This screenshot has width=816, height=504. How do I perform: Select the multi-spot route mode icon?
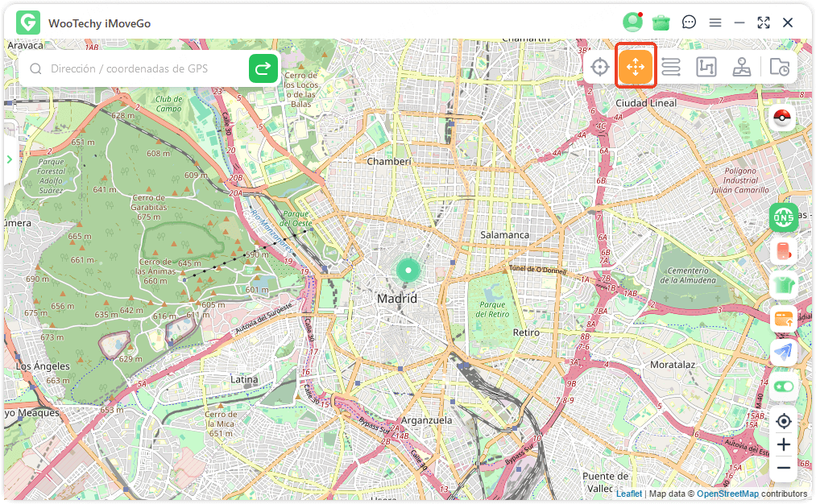[706, 67]
